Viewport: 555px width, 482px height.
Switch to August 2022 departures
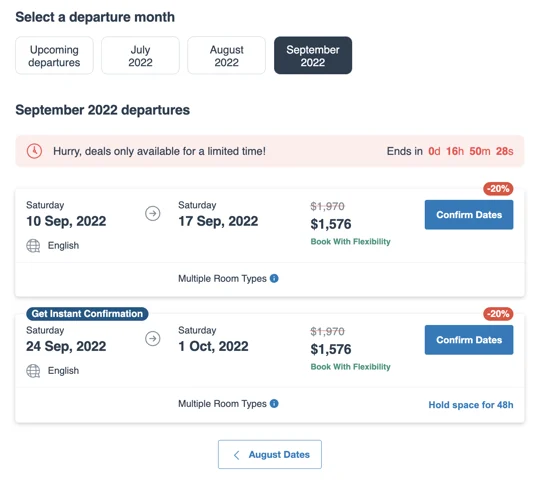click(x=227, y=56)
